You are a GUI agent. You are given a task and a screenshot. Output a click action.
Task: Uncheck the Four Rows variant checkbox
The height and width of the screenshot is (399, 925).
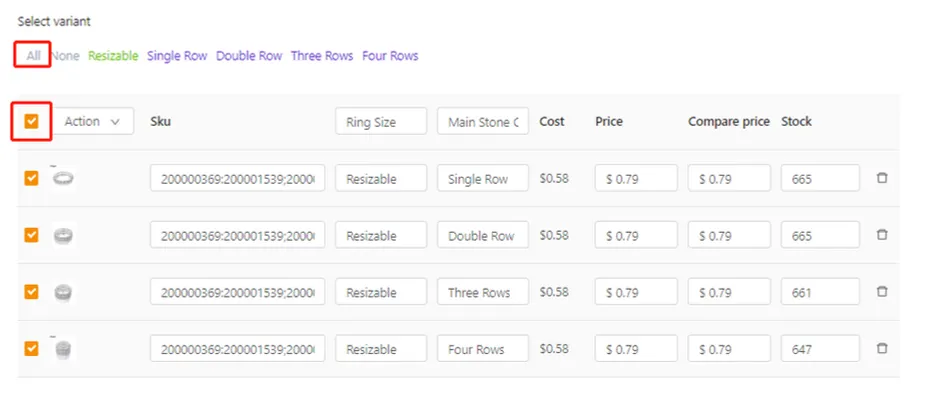click(31, 349)
